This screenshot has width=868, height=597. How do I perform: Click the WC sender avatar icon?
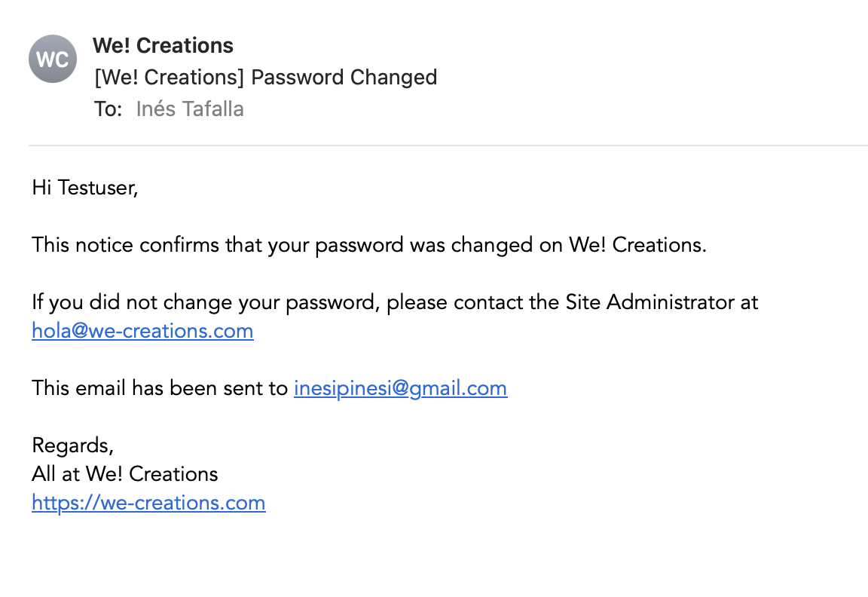click(x=53, y=59)
